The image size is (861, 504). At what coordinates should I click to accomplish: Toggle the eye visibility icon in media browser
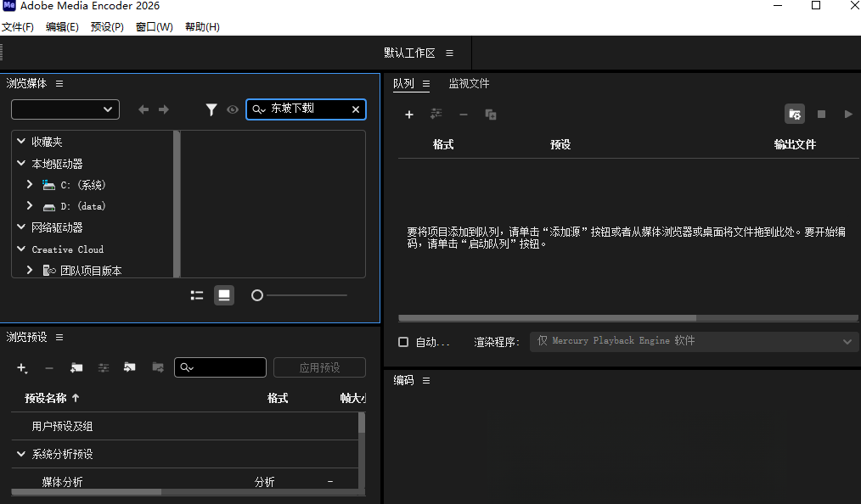(233, 109)
